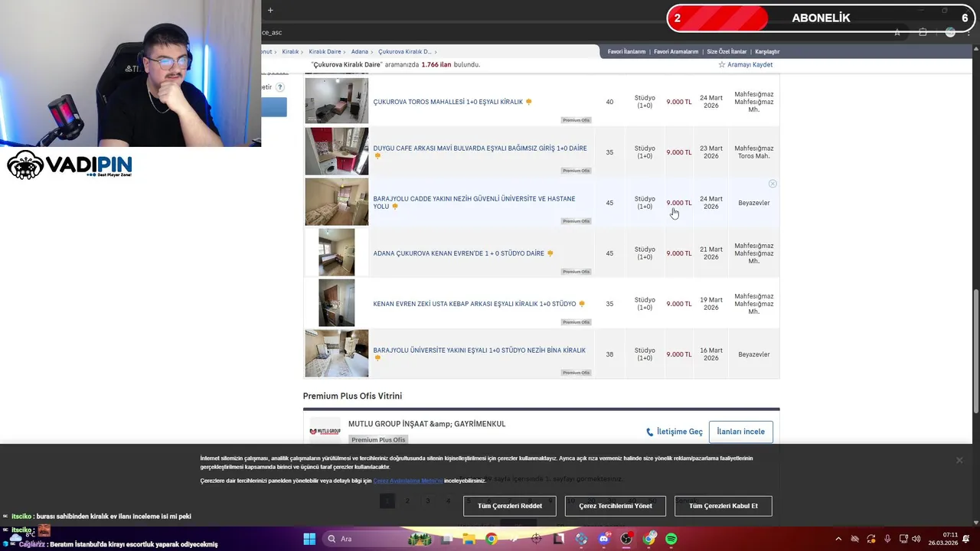Click microphone icon in system tray
Viewport: 980px width, 551px height.
(887, 539)
